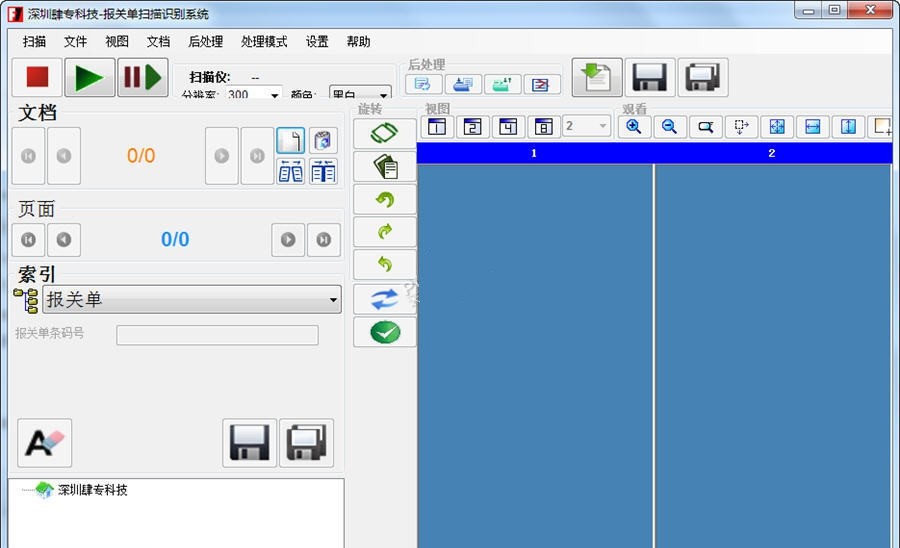900x548 pixels.
Task: Open the 设置 menu
Action: click(x=317, y=41)
